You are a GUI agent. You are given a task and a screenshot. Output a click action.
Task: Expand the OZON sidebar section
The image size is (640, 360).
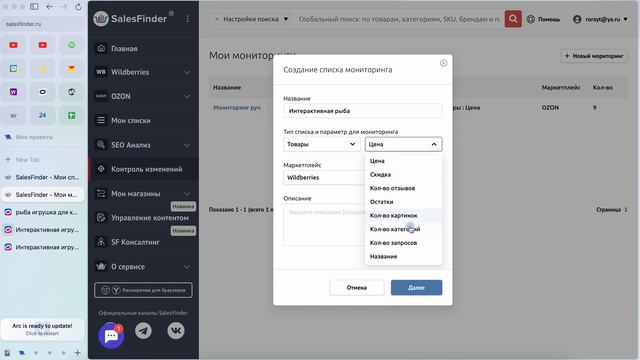(x=143, y=97)
